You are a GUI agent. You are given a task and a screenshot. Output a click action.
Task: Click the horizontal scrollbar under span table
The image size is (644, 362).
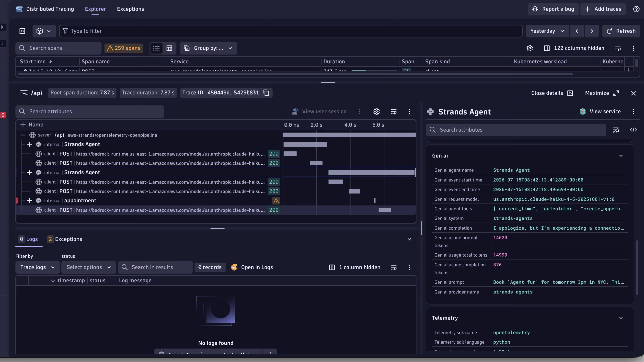295,74
